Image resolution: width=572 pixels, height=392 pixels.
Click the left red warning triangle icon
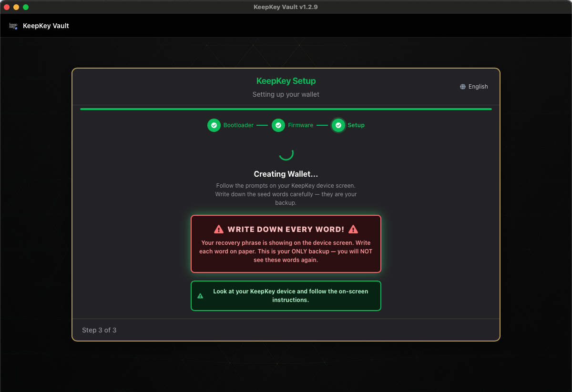click(219, 230)
